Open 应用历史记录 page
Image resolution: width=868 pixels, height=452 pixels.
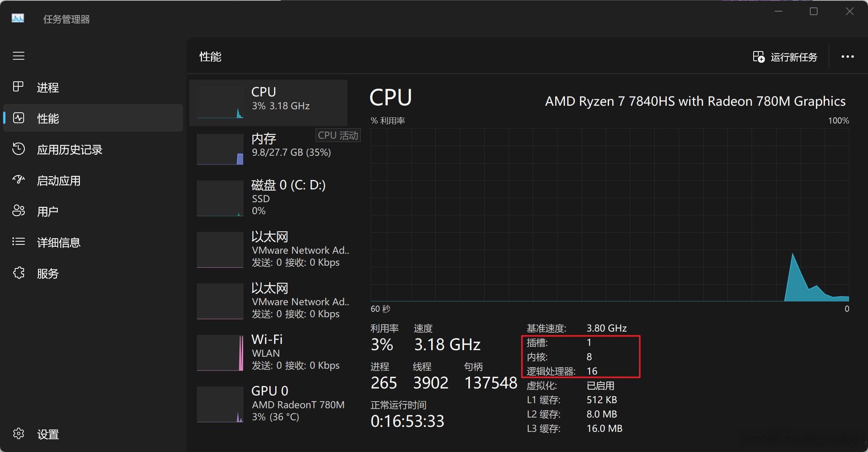(93, 150)
